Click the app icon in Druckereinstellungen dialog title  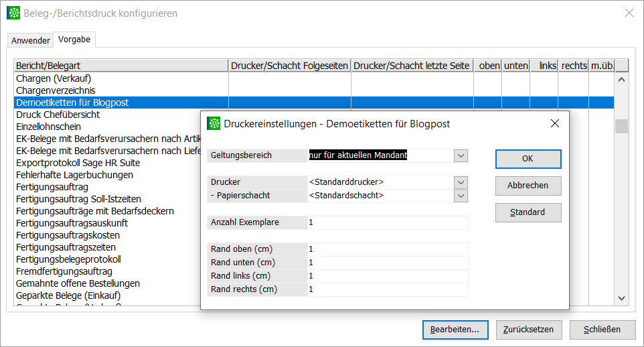pyautogui.click(x=214, y=123)
